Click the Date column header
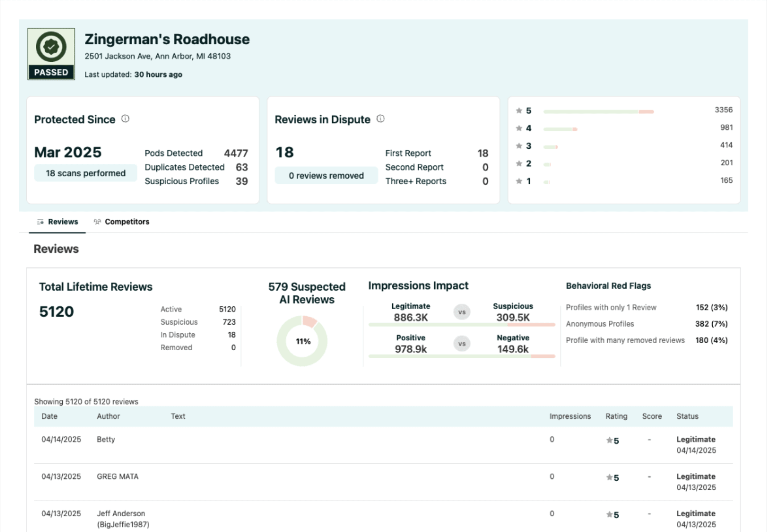 pyautogui.click(x=49, y=416)
